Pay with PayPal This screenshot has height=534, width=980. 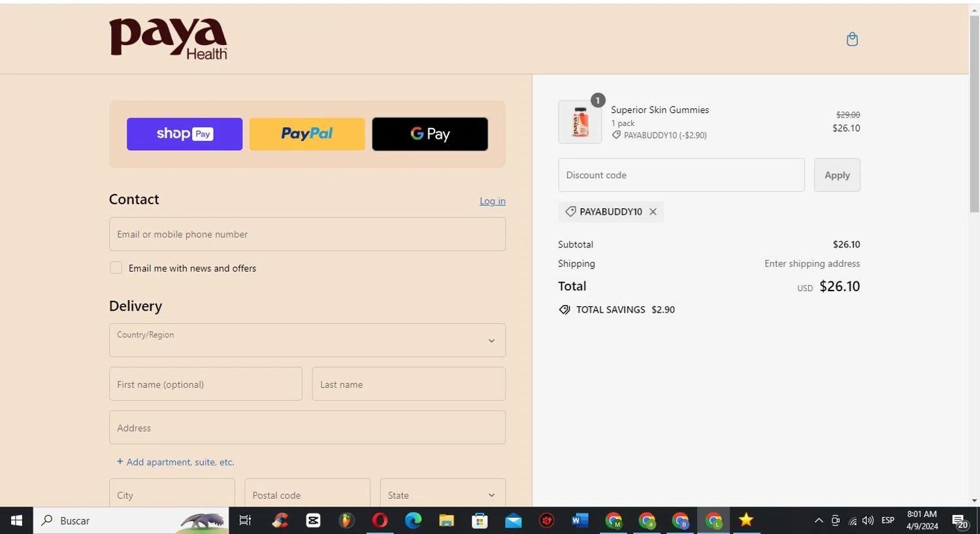pos(307,134)
